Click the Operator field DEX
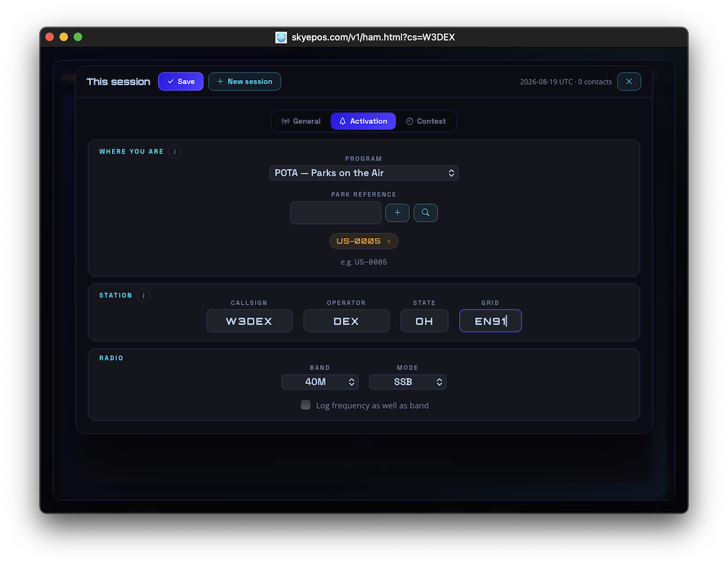The height and width of the screenshot is (566, 728). point(346,321)
